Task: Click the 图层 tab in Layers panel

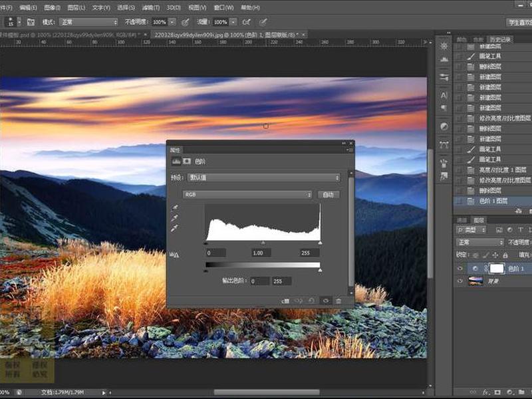Action: click(478, 221)
